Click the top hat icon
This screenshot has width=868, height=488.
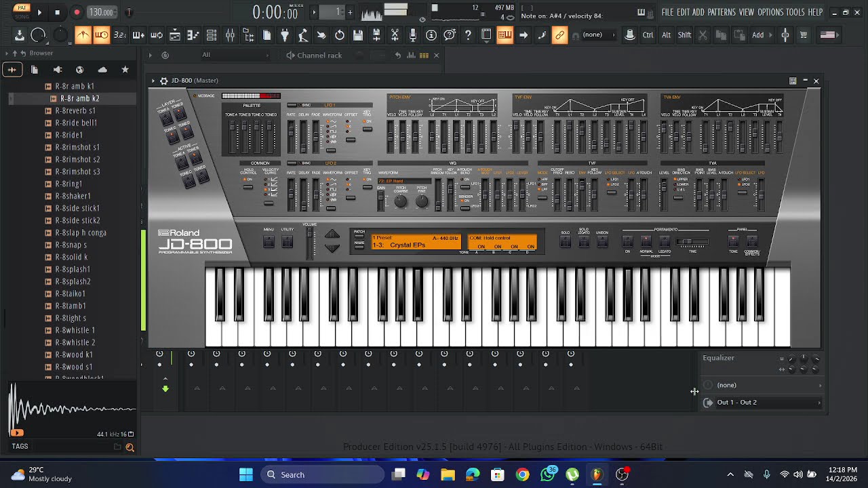coord(630,35)
